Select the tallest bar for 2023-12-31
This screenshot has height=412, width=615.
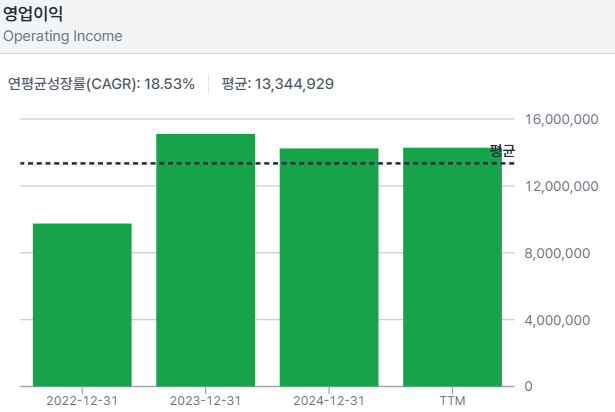(x=205, y=260)
